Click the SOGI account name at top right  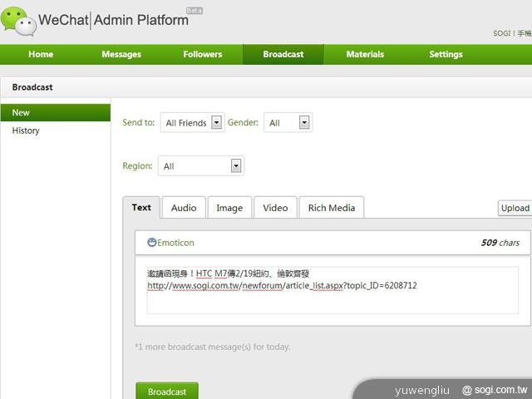click(x=512, y=33)
